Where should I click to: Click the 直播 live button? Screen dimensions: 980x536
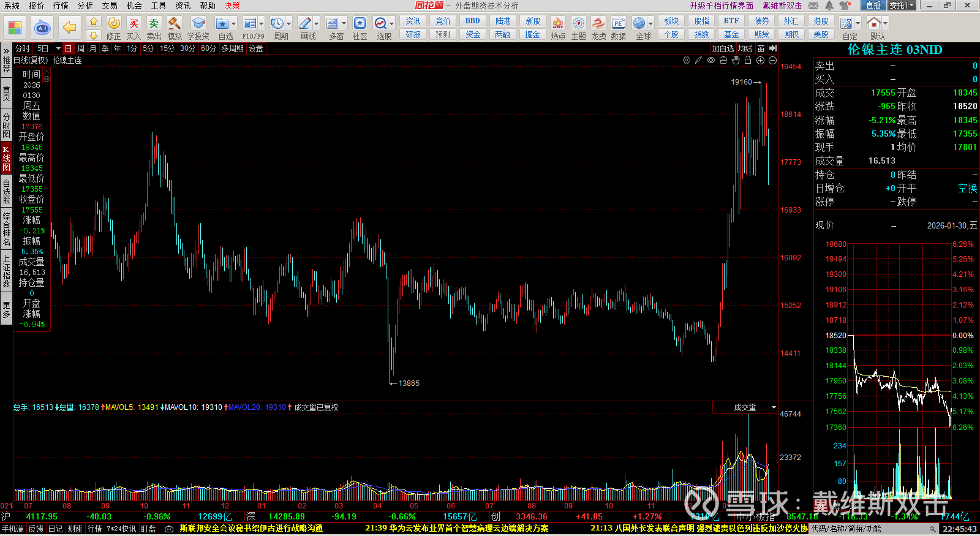tap(873, 6)
